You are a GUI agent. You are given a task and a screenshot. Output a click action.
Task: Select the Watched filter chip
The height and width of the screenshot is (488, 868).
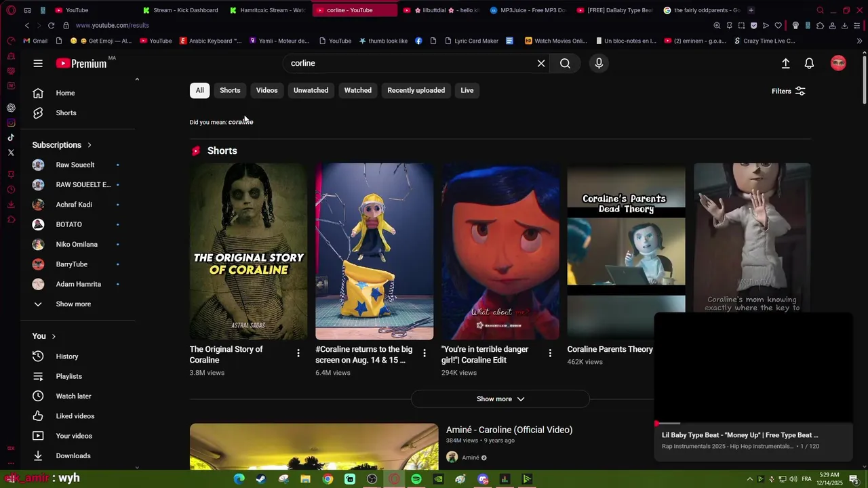(357, 90)
